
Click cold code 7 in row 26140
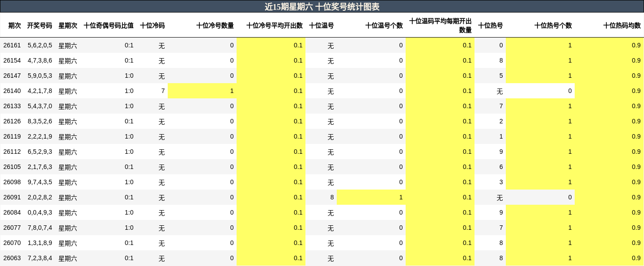[x=163, y=91]
